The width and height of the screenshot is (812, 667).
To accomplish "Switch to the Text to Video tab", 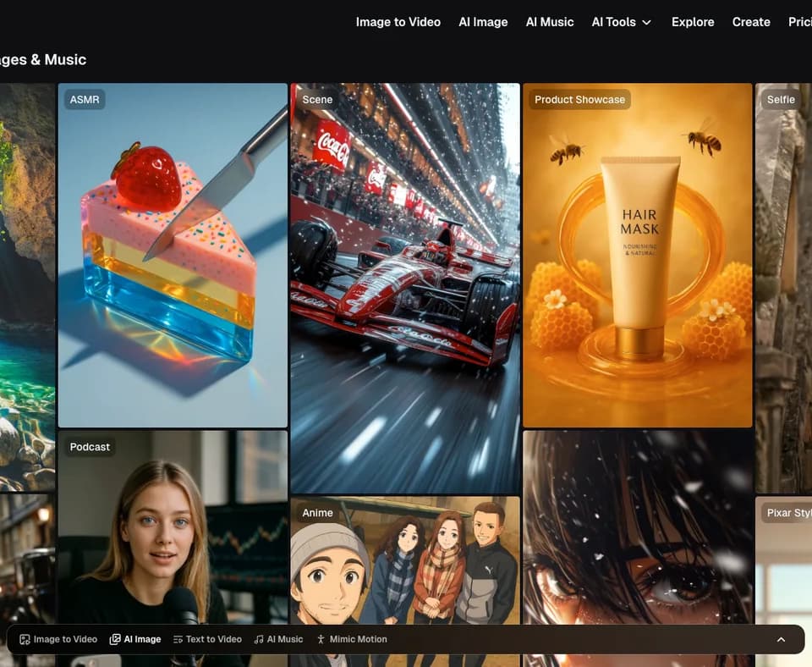I will click(x=207, y=639).
